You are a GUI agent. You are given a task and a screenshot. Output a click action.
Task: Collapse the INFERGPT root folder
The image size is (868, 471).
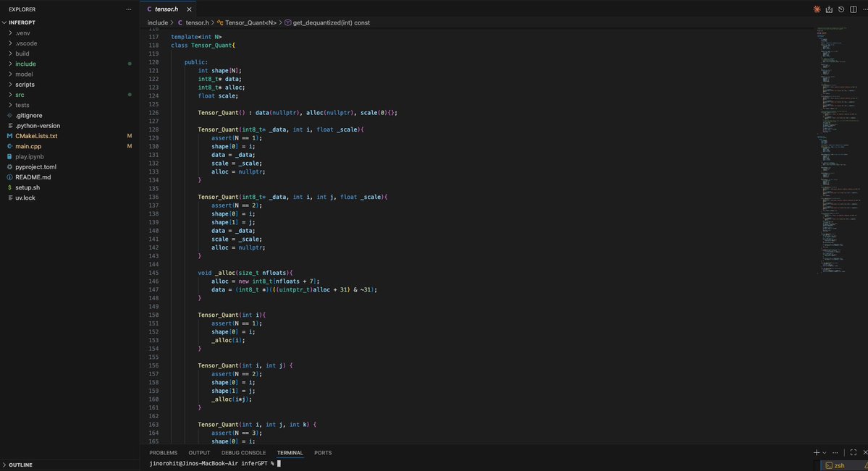22,22
